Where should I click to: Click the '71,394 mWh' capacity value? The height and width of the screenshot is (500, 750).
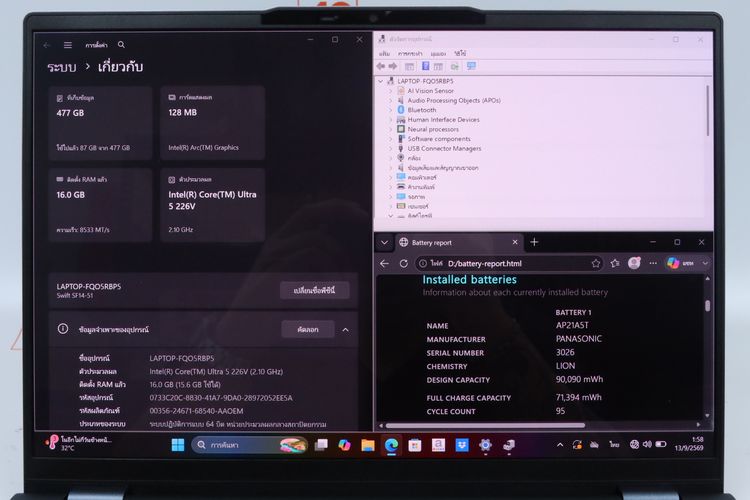(x=579, y=398)
